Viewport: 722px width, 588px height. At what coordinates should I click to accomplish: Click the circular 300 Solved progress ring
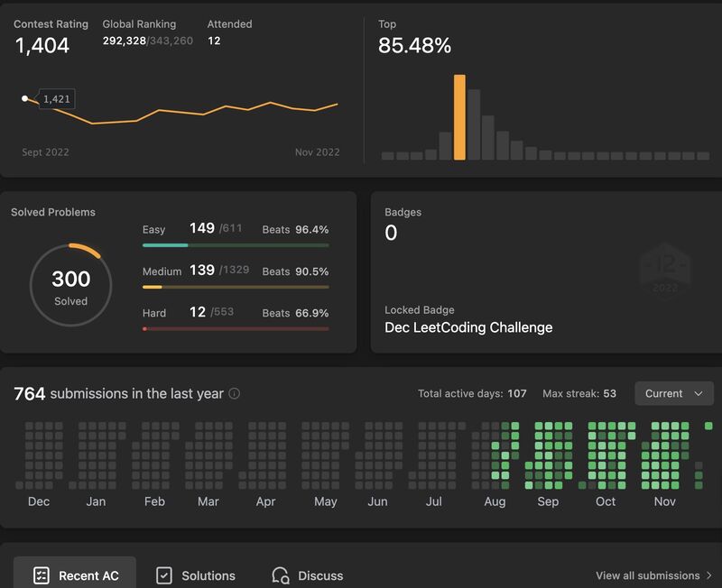(70, 285)
